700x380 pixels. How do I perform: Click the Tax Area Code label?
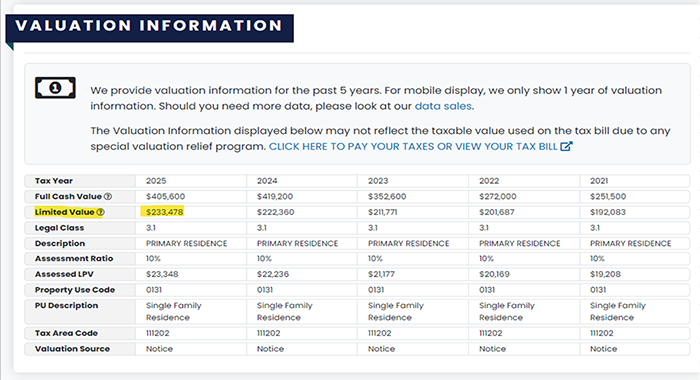[66, 333]
